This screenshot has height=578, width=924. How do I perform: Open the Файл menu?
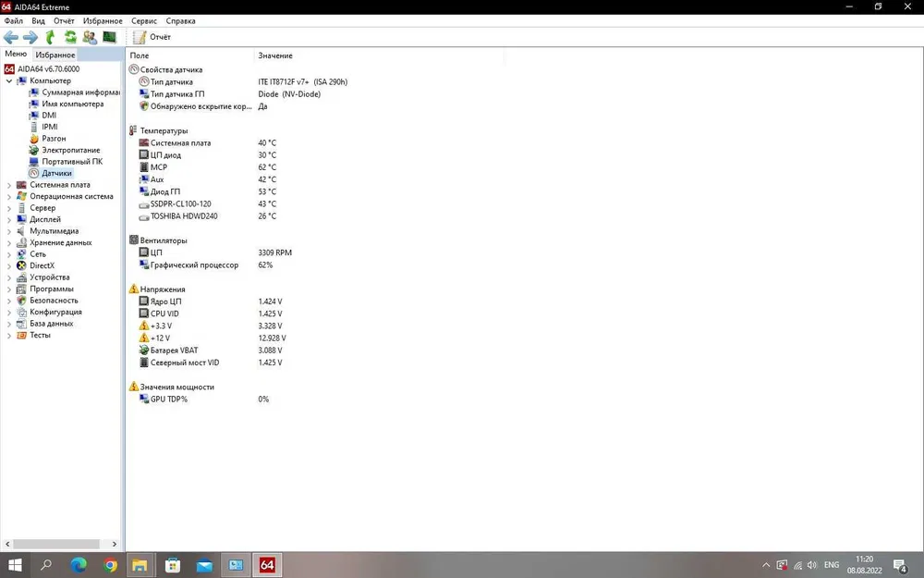[x=14, y=20]
